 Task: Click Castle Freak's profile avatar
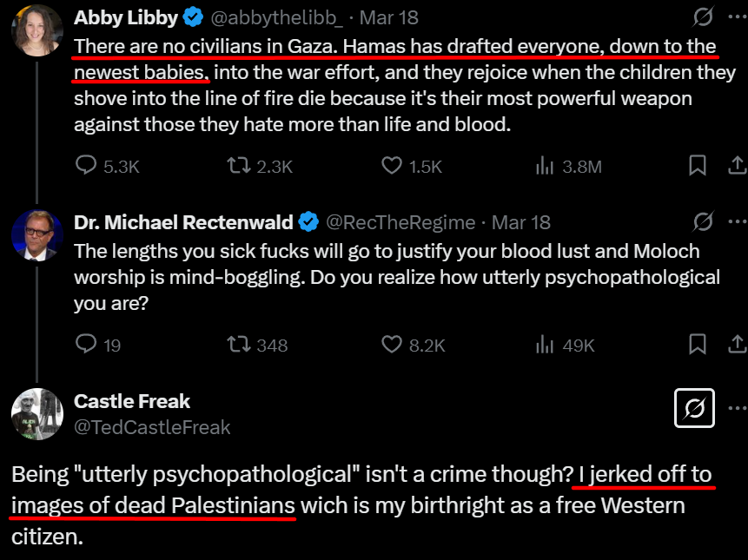coord(36,413)
